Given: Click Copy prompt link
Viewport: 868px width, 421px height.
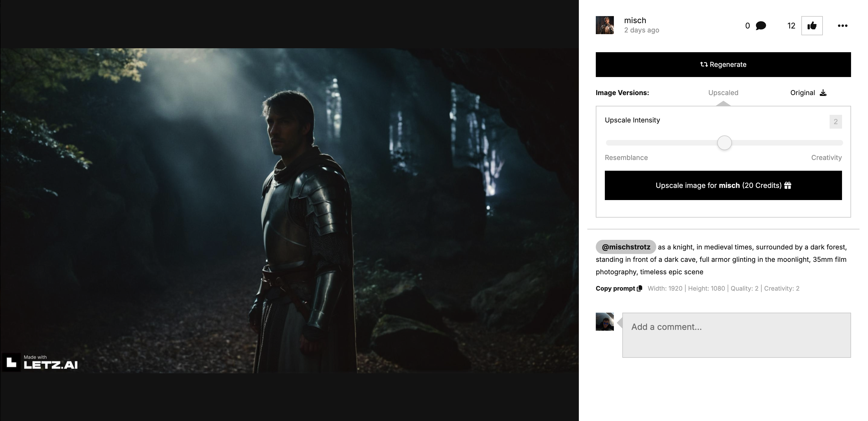Looking at the screenshot, I should coord(615,288).
